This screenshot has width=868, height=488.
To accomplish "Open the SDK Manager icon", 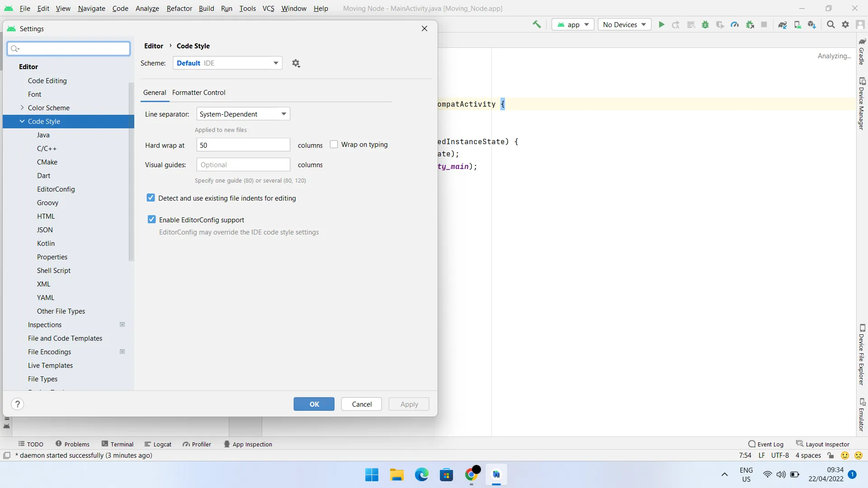I will tap(812, 24).
